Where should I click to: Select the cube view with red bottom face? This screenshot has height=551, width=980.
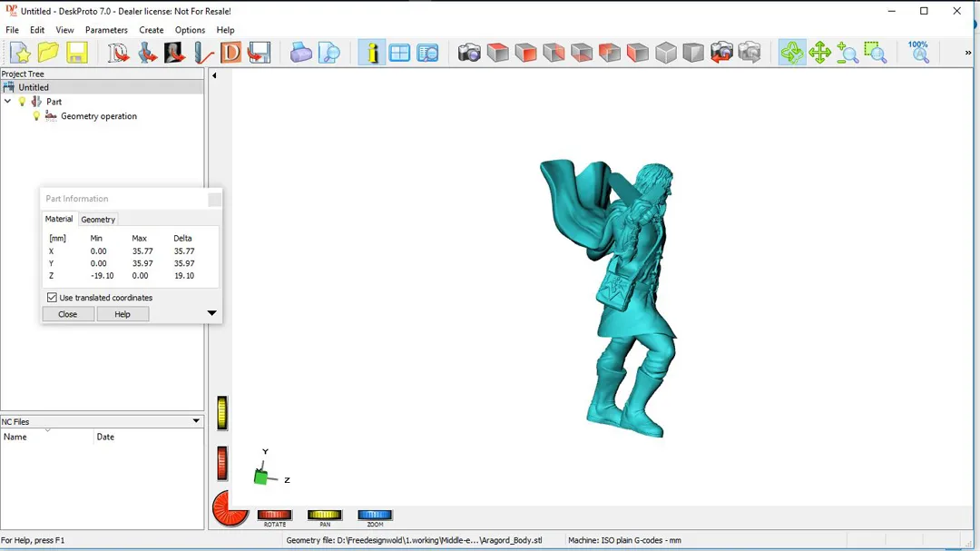pos(582,53)
